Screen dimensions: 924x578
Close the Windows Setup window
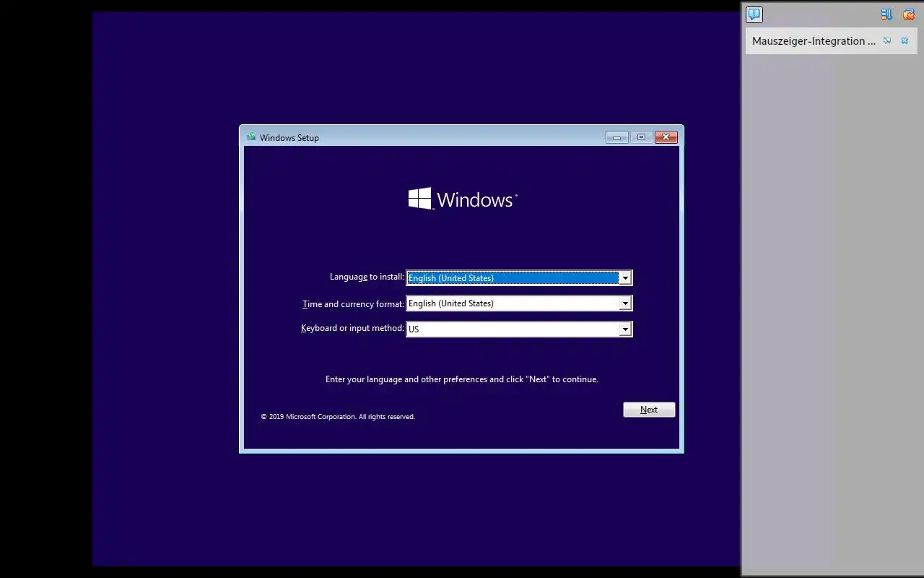tap(666, 137)
